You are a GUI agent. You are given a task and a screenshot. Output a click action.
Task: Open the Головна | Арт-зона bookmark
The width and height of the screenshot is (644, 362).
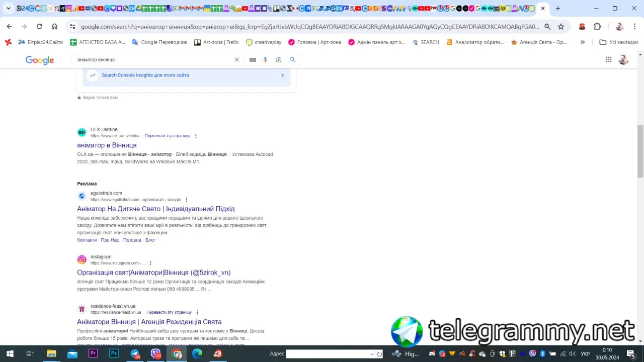(x=315, y=42)
